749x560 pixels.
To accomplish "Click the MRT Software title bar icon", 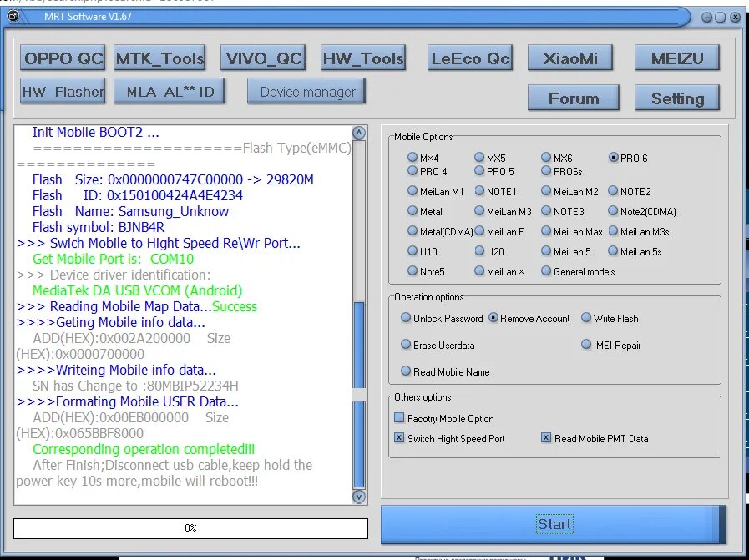I will (x=13, y=16).
